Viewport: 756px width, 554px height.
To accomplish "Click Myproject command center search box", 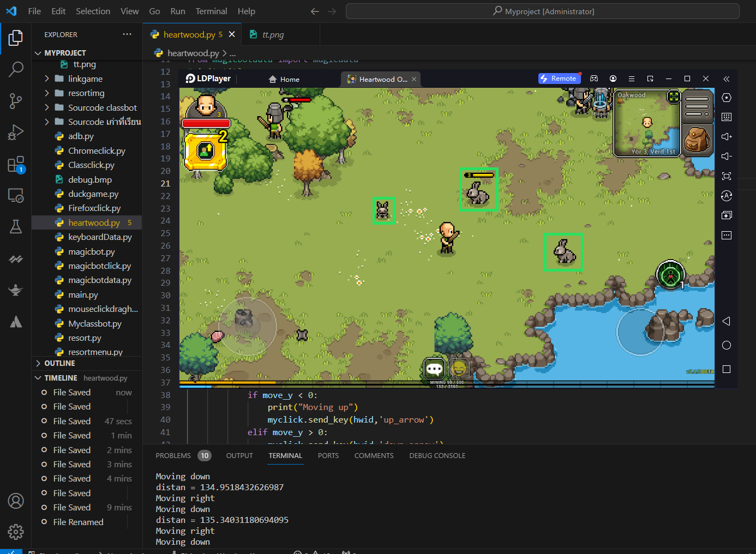I will click(543, 11).
